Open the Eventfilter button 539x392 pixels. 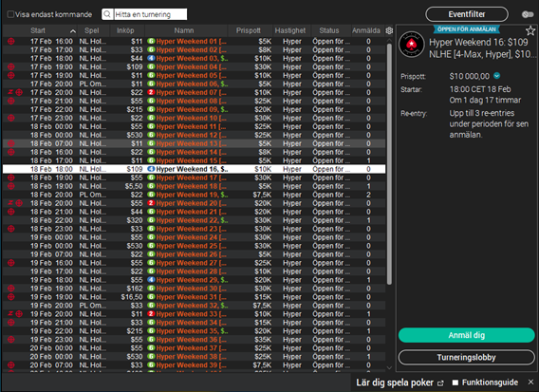tap(467, 14)
